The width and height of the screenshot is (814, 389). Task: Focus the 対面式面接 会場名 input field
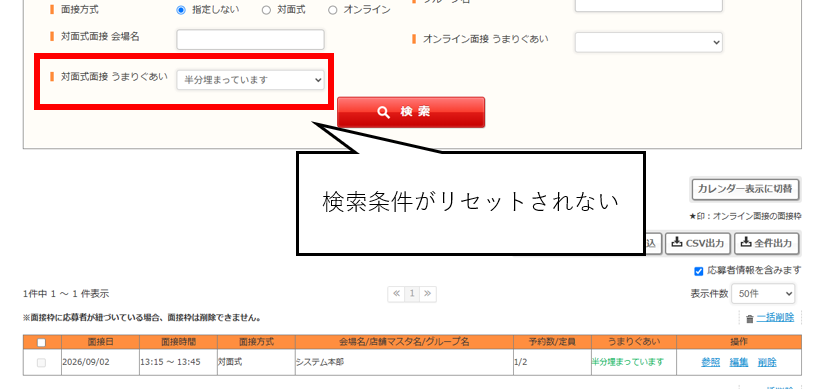click(x=250, y=39)
